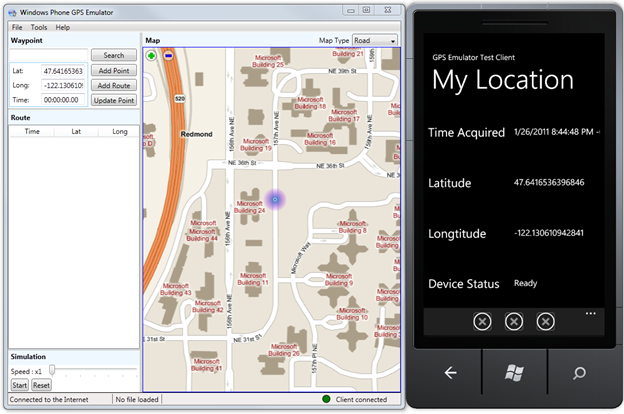
Task: Click the GPS Emulator title bar app icon
Action: (x=12, y=13)
